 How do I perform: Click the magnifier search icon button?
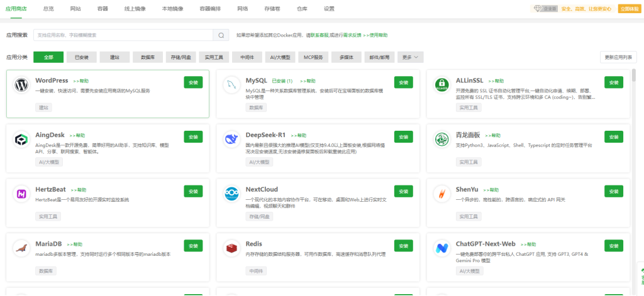[x=221, y=35]
